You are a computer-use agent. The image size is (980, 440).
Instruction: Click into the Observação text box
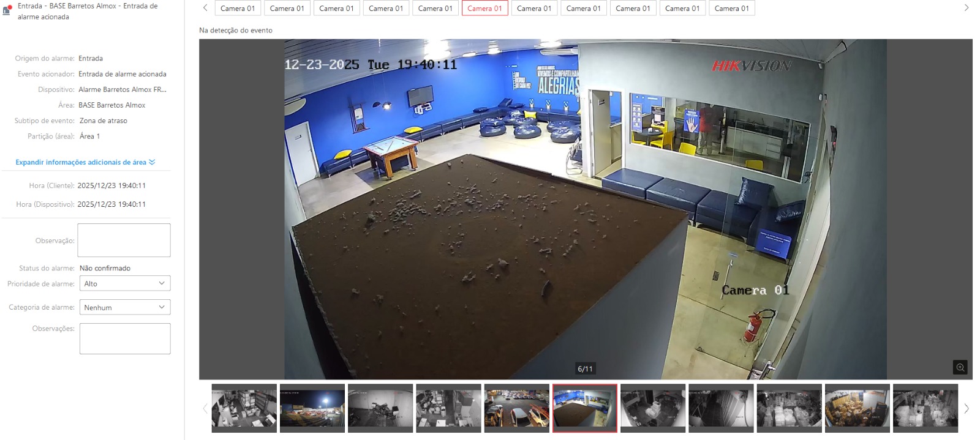pos(124,240)
